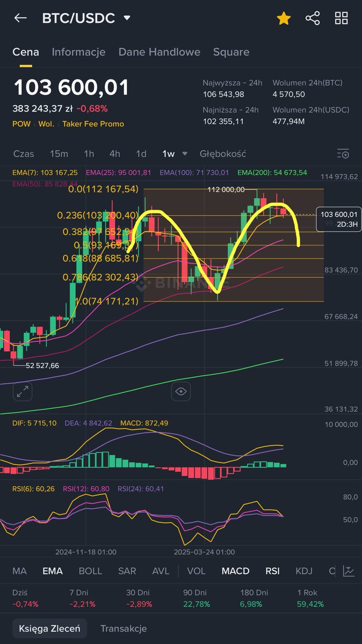The image size is (362, 644).
Task: Toggle the EMA indicator
Action: pos(53,571)
